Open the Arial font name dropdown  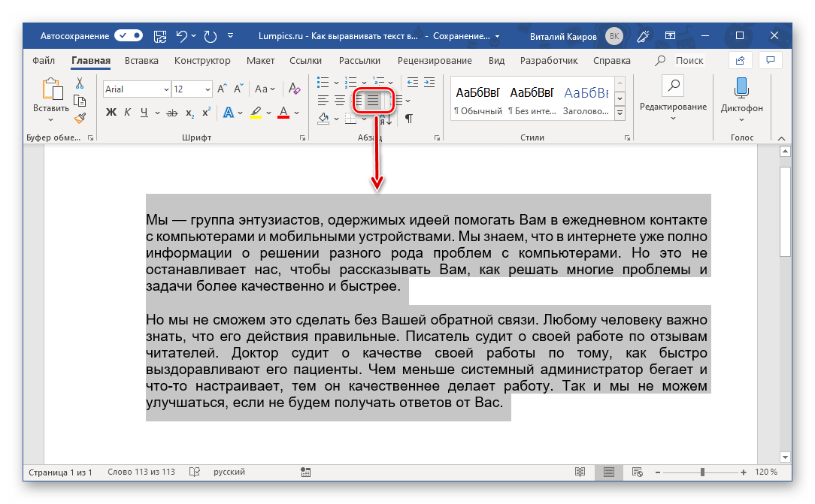(x=166, y=89)
